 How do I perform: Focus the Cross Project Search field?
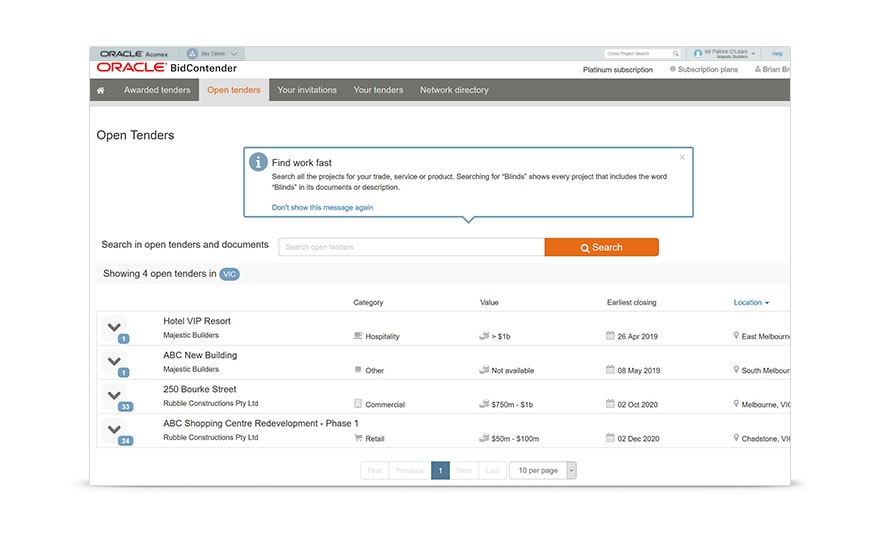(x=637, y=54)
